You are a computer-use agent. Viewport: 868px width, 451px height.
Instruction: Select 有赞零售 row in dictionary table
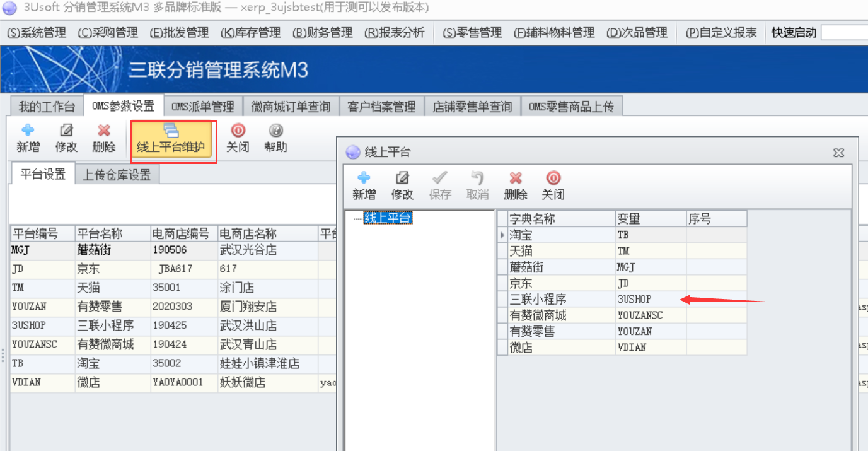pyautogui.click(x=622, y=331)
